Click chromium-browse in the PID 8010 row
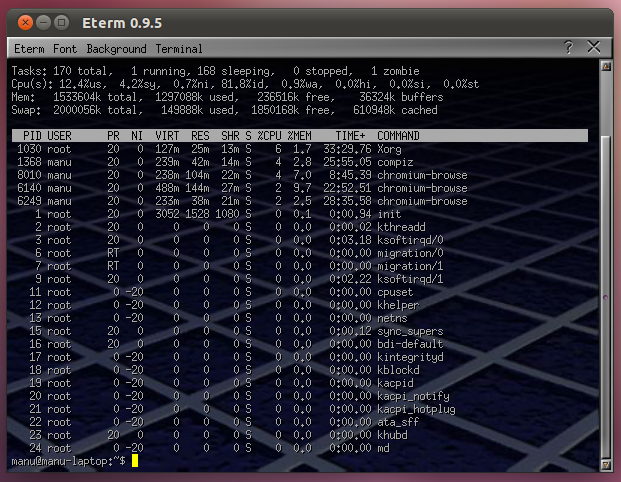621x482 pixels. pos(422,175)
